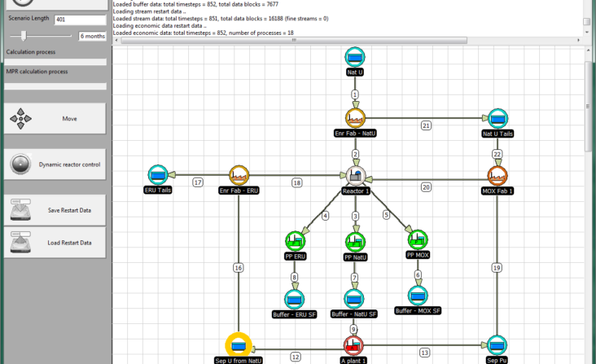This screenshot has width=596, height=364.
Task: Click the PP ERU plant node
Action: pos(295,241)
